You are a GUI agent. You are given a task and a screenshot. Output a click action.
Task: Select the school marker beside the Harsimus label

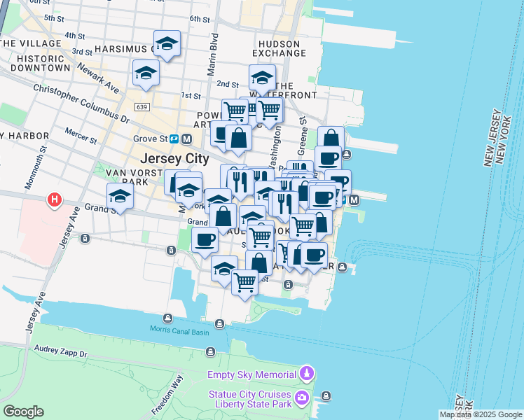coord(167,43)
